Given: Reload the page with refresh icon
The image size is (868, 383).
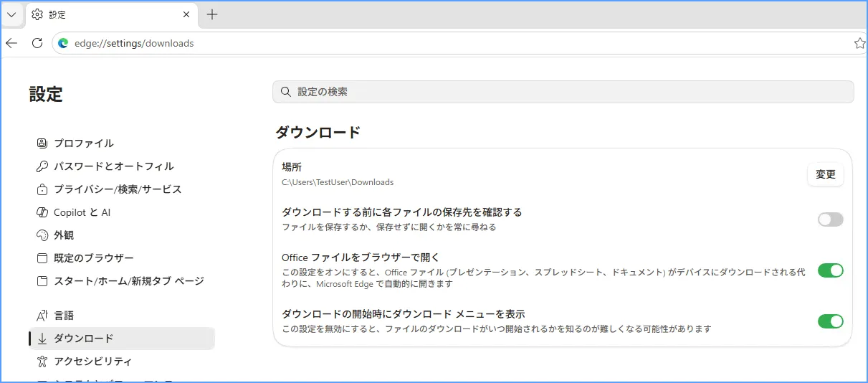Looking at the screenshot, I should click(37, 43).
